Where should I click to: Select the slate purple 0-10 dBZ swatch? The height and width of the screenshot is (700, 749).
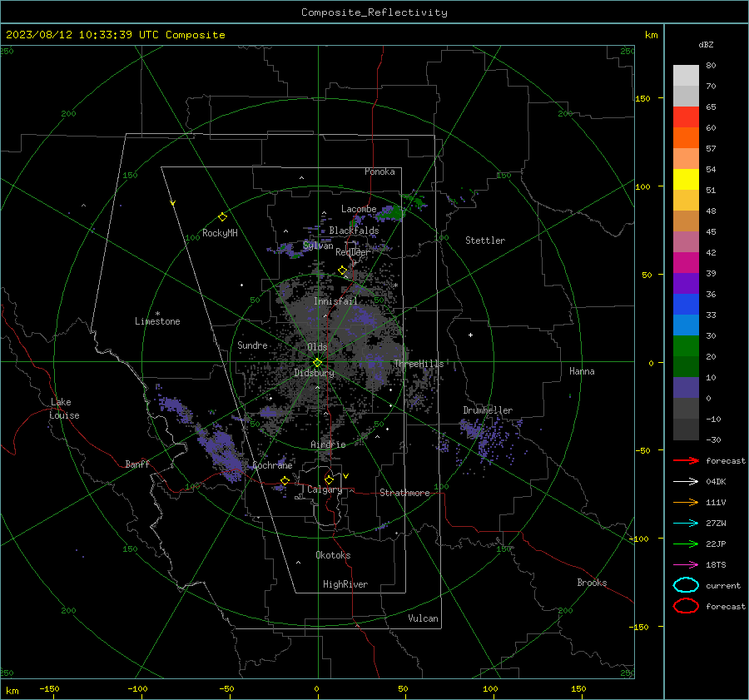(686, 388)
